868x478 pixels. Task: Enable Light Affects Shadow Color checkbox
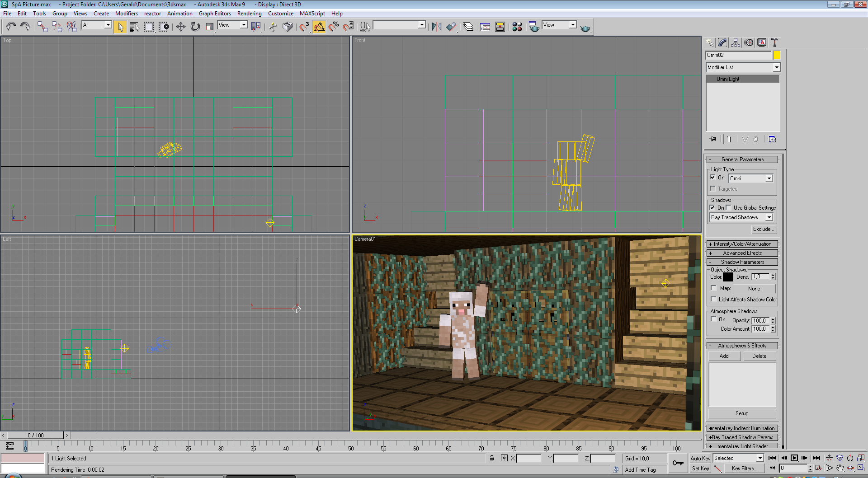(x=713, y=299)
